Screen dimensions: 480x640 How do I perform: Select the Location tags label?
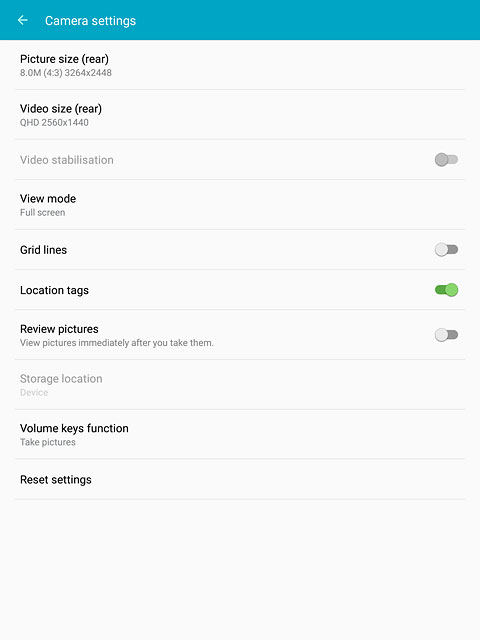(54, 290)
